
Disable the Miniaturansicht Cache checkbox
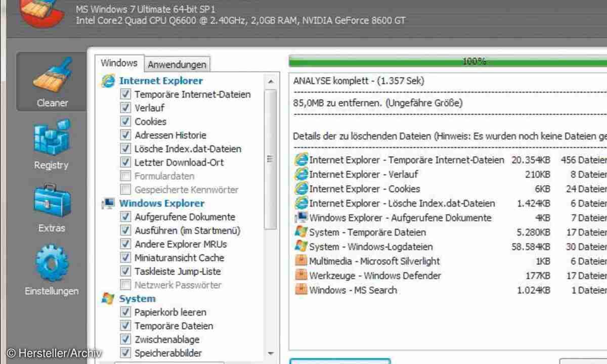click(125, 258)
